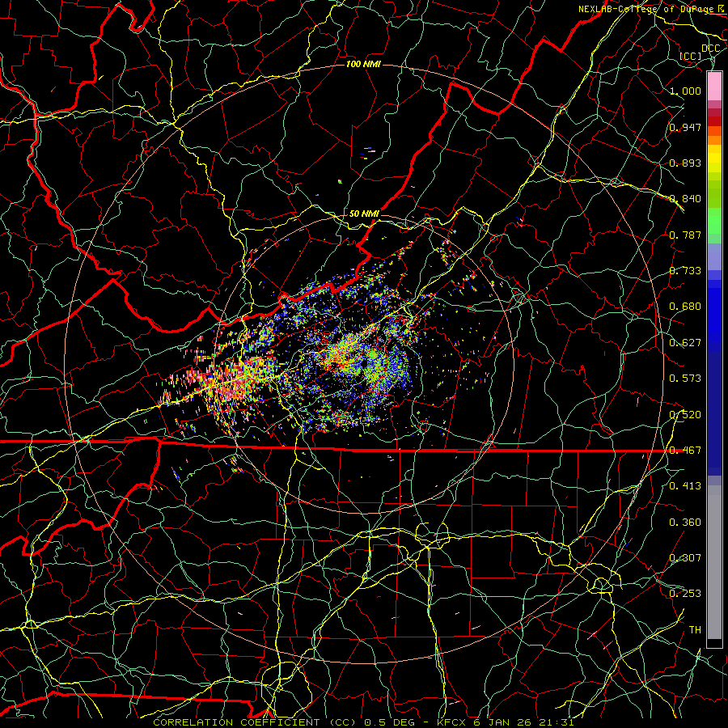Click the 0.893 scale value
728x728 pixels.
tap(685, 163)
